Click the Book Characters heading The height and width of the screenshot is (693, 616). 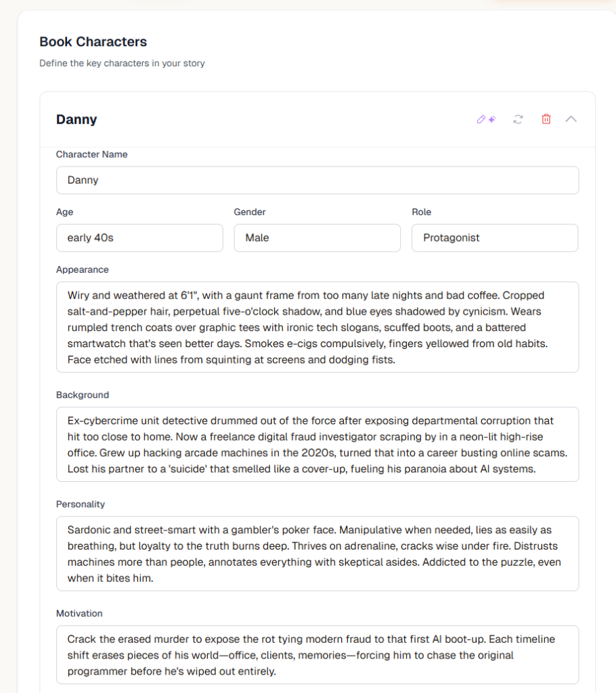[x=93, y=42]
